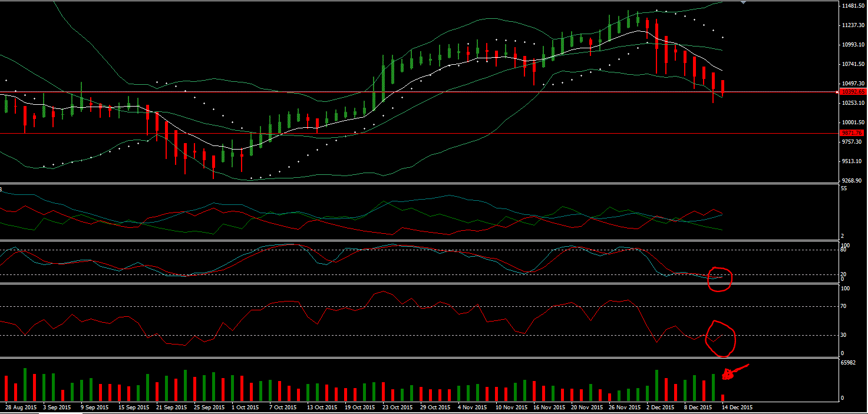The width and height of the screenshot is (868, 414).
Task: Click the red circle on stochastic panel
Action: click(720, 279)
